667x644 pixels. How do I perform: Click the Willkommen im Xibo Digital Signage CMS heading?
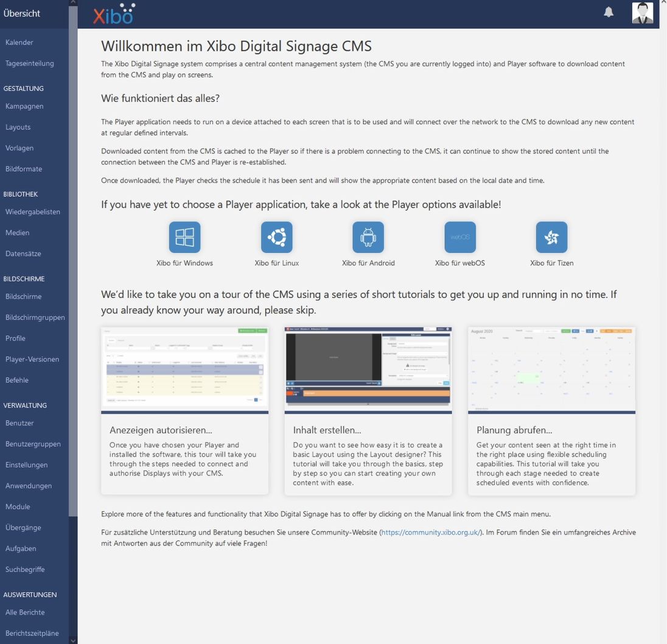pos(237,46)
